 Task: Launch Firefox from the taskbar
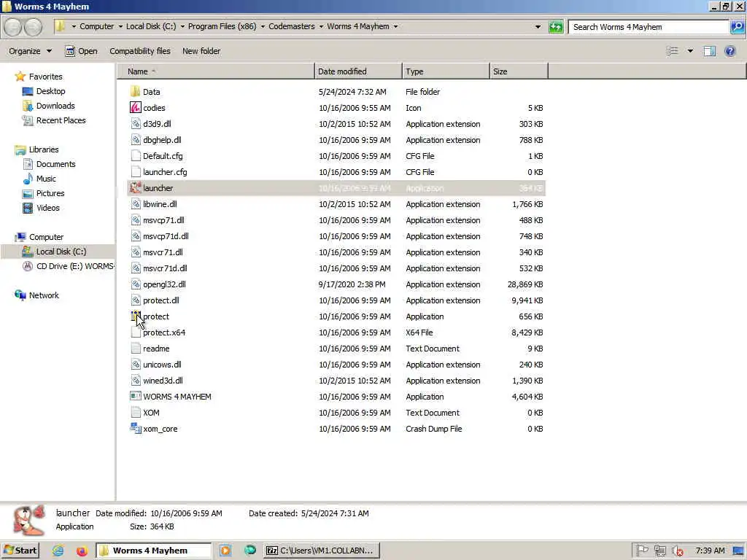click(82, 551)
